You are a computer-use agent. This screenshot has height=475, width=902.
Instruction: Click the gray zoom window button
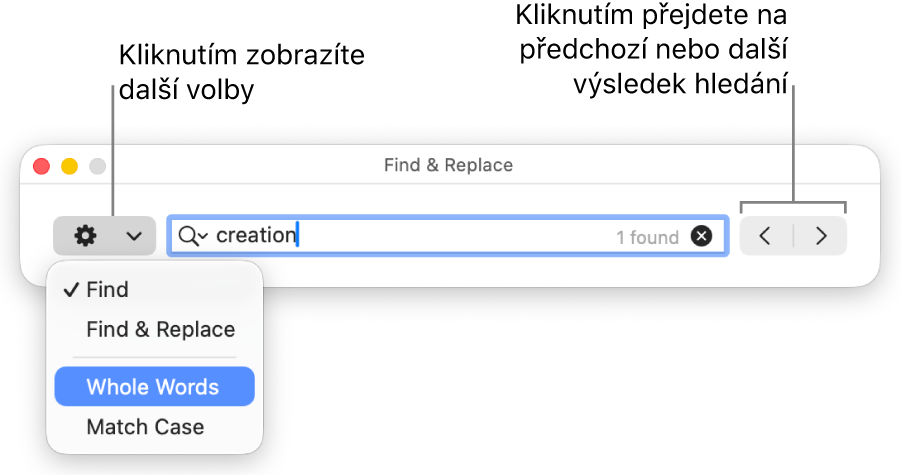[x=98, y=166]
